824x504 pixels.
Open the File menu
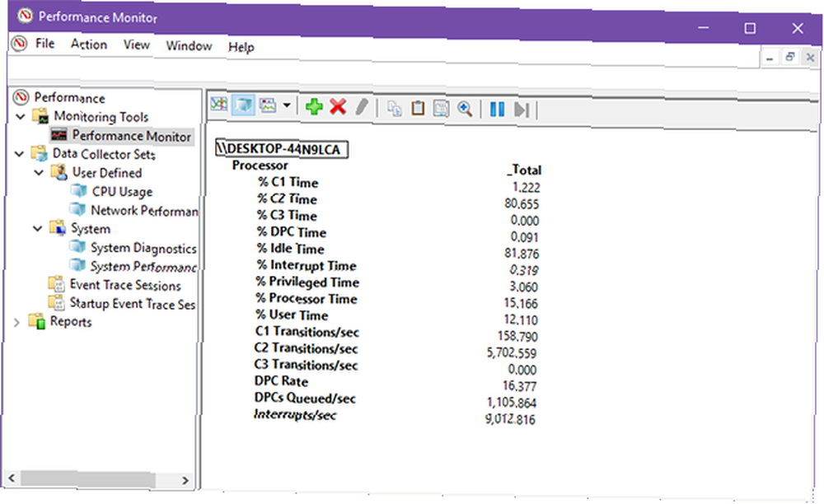pos(44,44)
